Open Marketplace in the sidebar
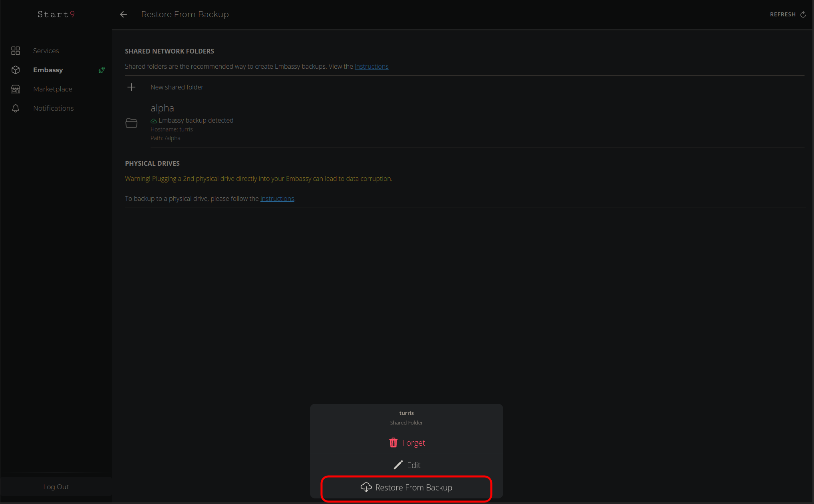 [x=53, y=89]
